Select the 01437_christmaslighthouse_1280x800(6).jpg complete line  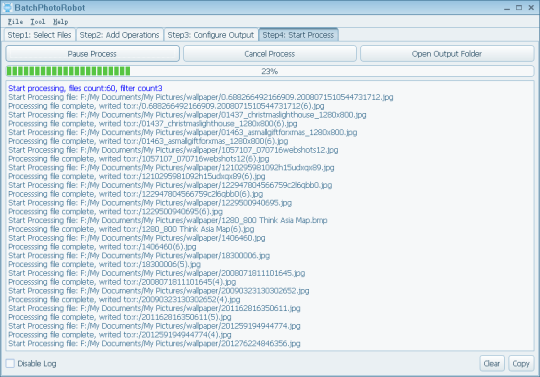(153, 124)
